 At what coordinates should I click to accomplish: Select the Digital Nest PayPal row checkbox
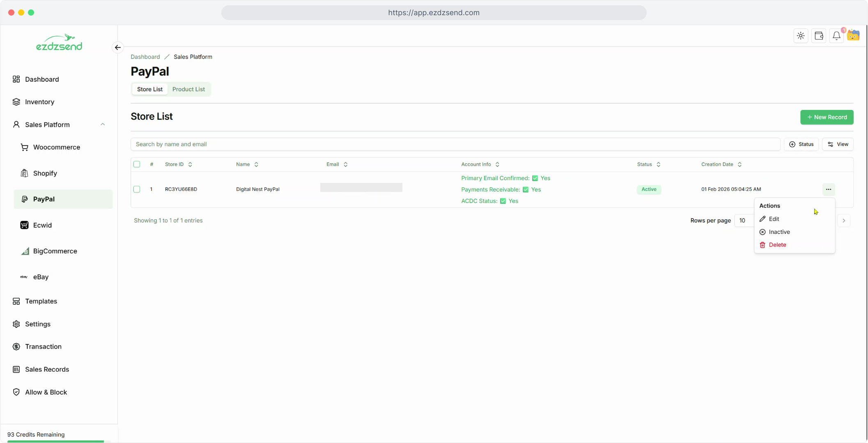coord(137,190)
